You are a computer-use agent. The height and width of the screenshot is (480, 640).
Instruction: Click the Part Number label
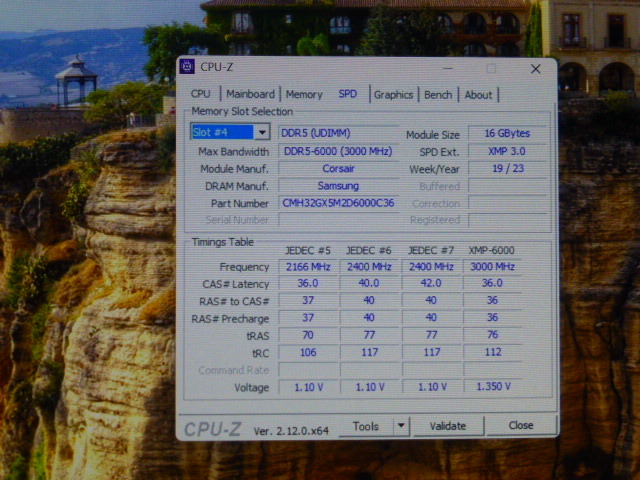240,203
